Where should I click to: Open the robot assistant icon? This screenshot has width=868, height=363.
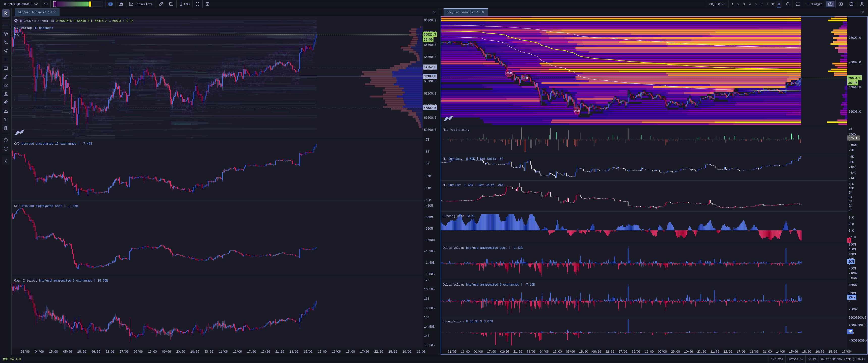pos(852,4)
